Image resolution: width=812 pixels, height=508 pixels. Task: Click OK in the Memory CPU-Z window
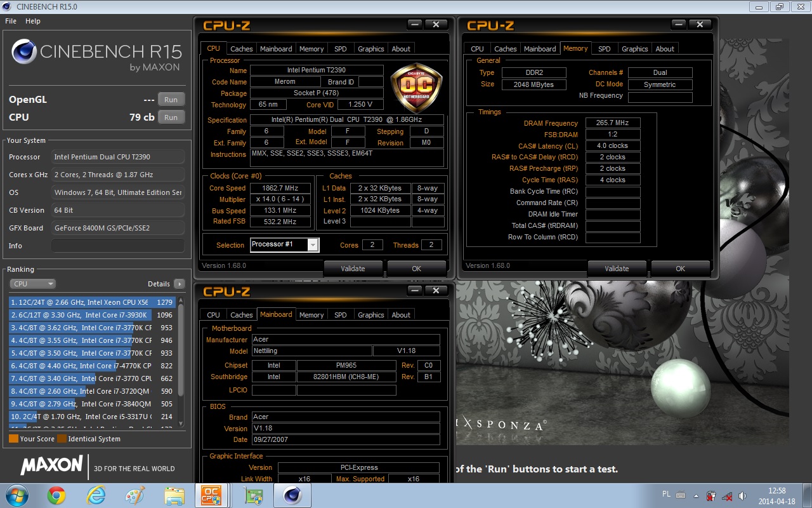tap(680, 269)
